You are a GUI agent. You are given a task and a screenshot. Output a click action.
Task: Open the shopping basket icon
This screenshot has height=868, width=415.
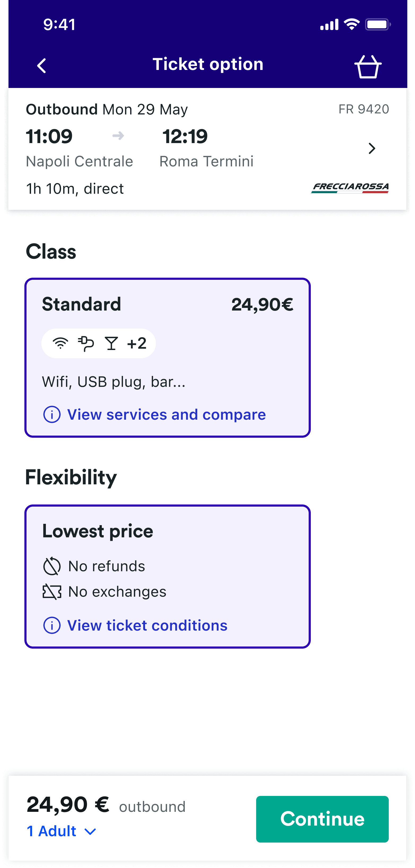368,67
